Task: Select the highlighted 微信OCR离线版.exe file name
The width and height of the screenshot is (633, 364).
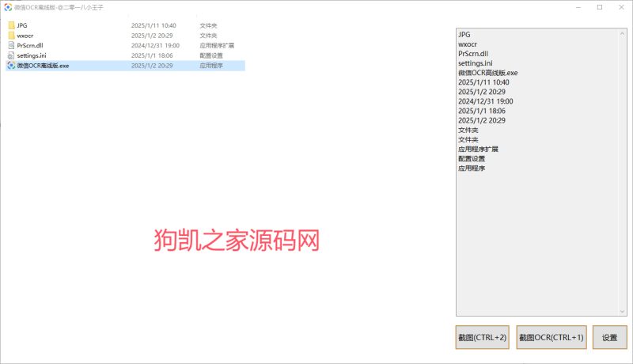Action: (x=43, y=66)
